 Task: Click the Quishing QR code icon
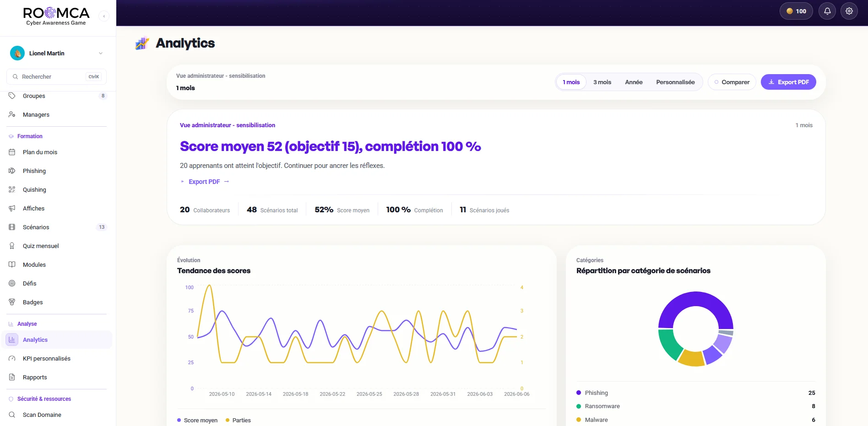[12, 189]
